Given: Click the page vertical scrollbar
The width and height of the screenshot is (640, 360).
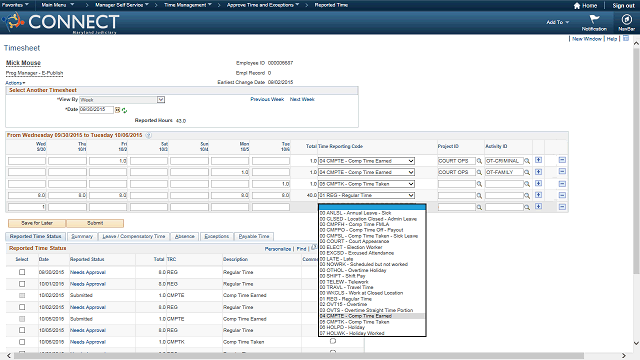Looking at the screenshot, I should [636, 161].
